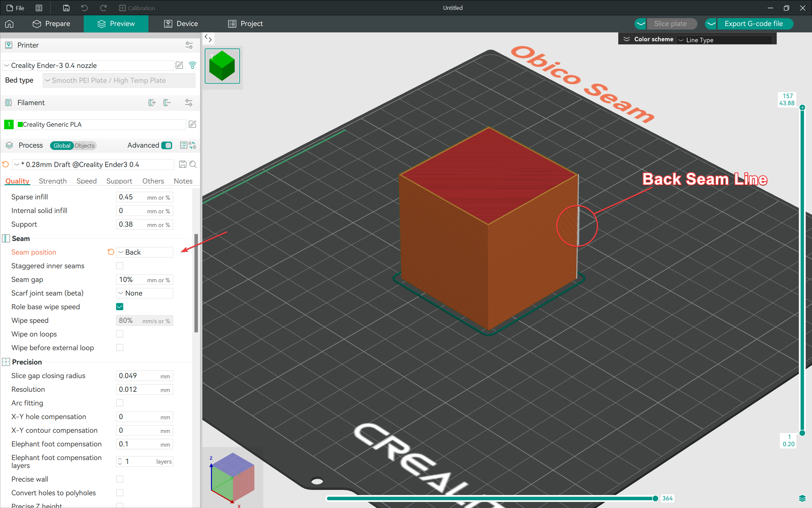812x508 pixels.
Task: Enable Staggered inner seams checkbox
Action: click(120, 266)
